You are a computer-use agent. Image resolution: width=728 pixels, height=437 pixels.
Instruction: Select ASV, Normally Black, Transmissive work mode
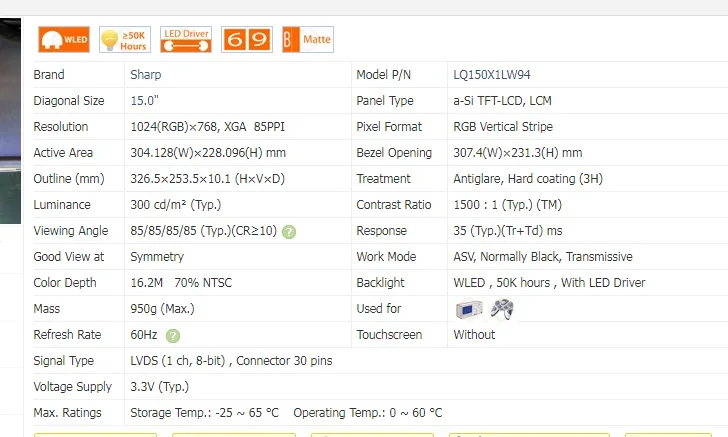click(x=543, y=257)
